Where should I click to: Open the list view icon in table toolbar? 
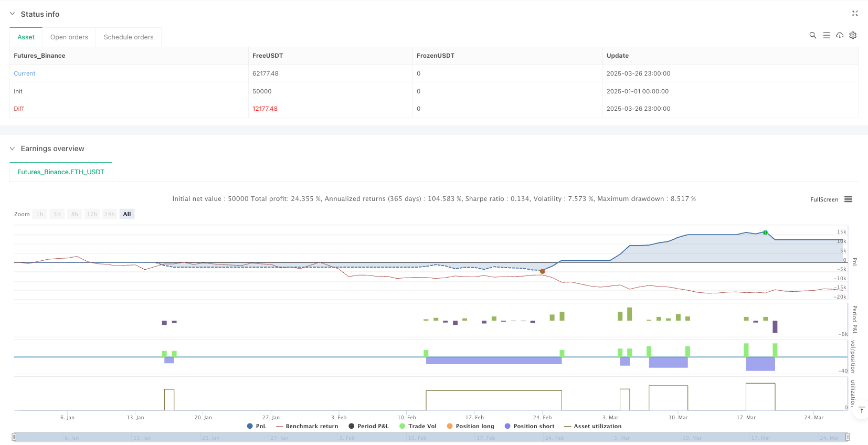coord(826,35)
